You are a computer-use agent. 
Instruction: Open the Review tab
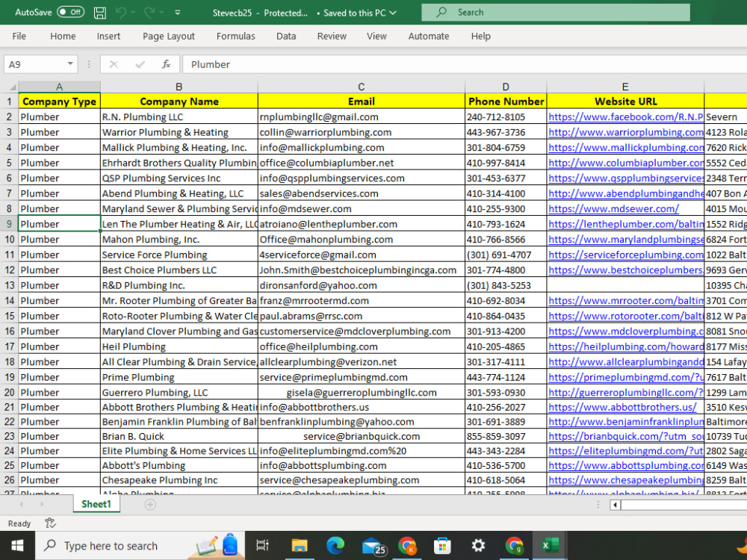pyautogui.click(x=332, y=36)
